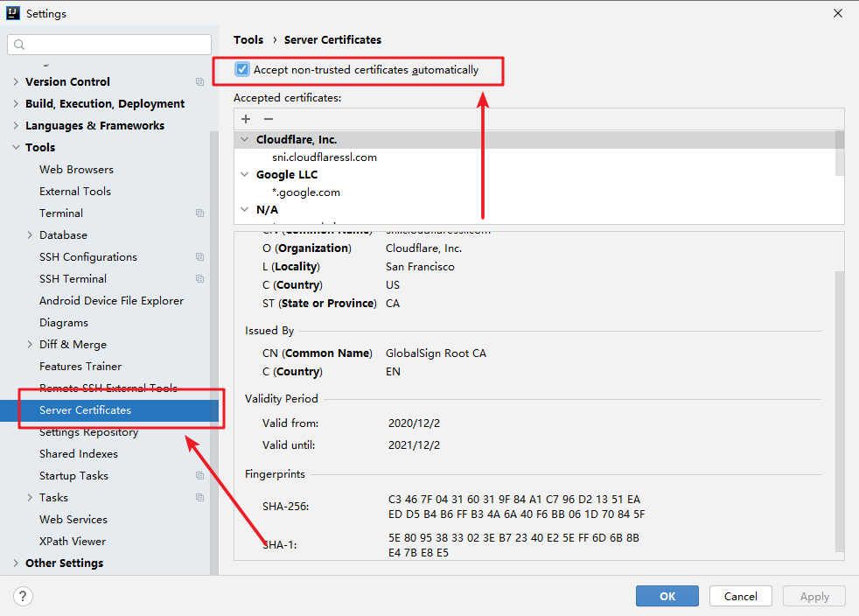Expand the Diff & Merge node
The width and height of the screenshot is (859, 616).
point(30,344)
